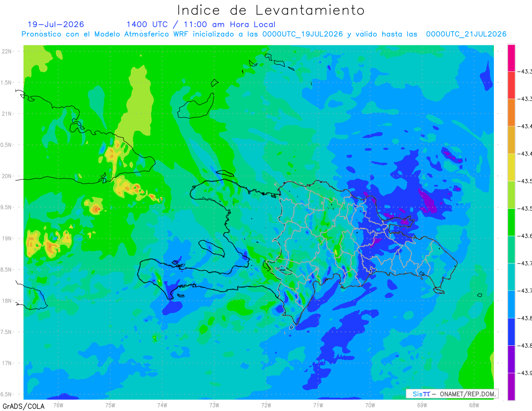Click the "20N" latitude label
Screen dimensions: 532x411
[7, 176]
